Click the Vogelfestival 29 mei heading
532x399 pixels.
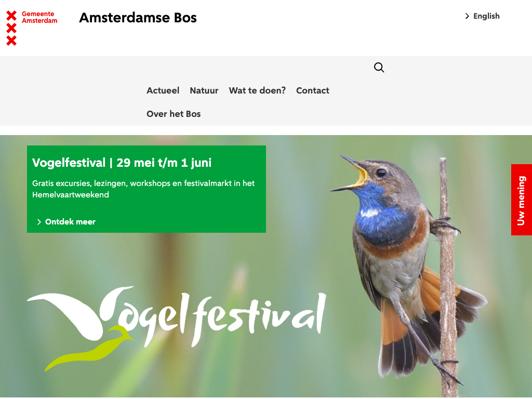pos(122,163)
